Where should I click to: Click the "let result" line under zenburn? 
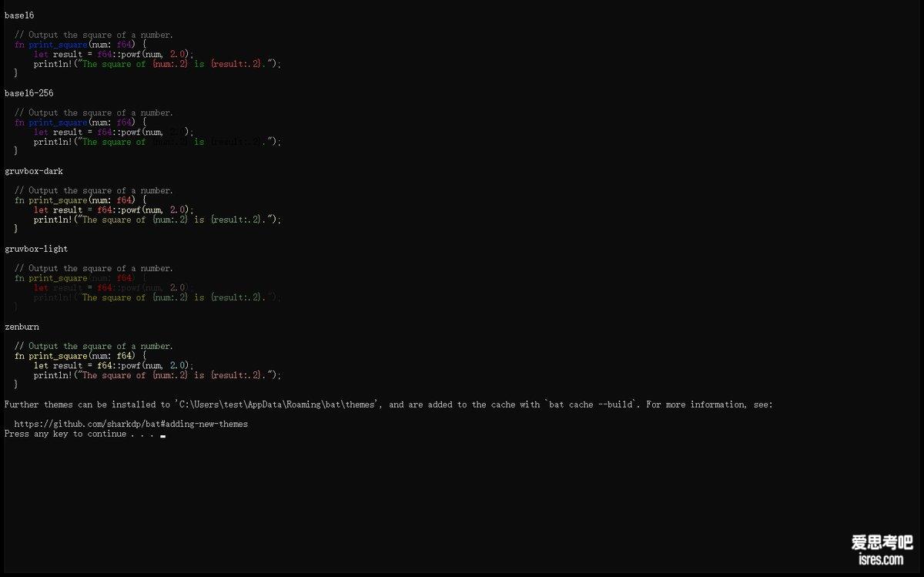point(114,366)
